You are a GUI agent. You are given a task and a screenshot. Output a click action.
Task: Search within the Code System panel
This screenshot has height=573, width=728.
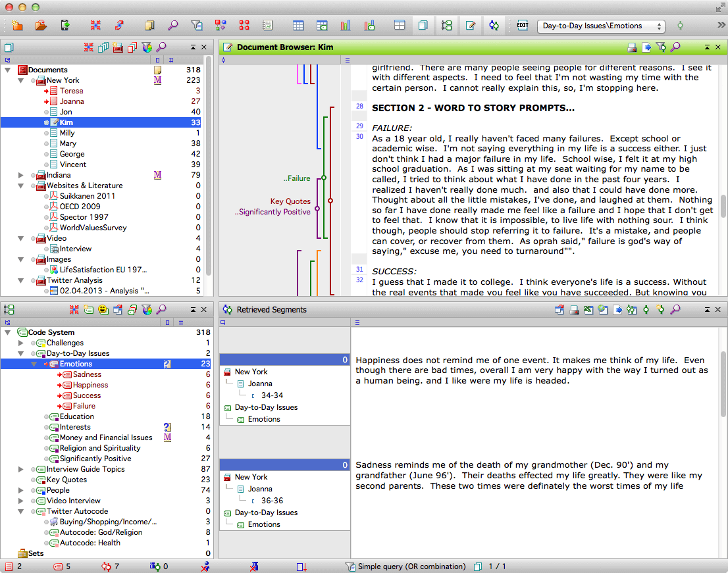click(161, 309)
